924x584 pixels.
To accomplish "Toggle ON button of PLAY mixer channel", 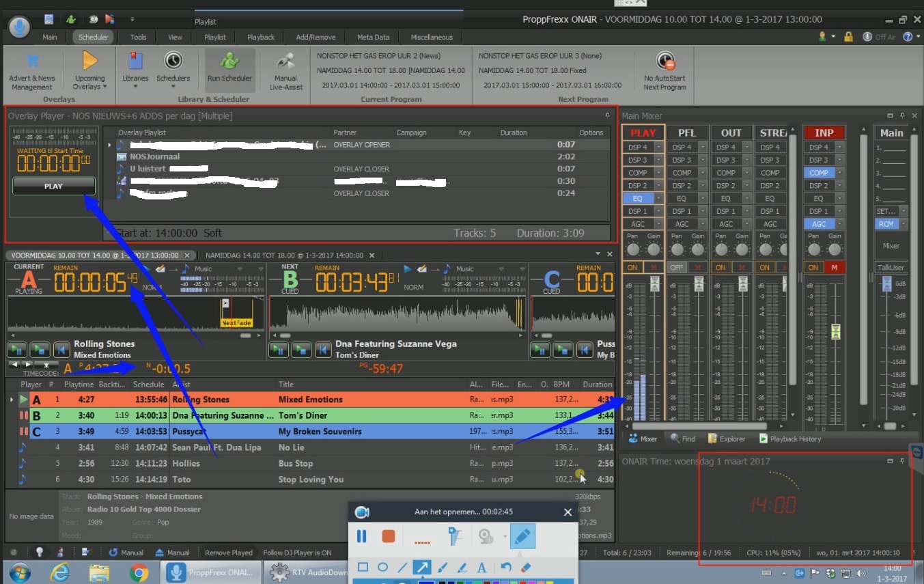I will [x=632, y=268].
